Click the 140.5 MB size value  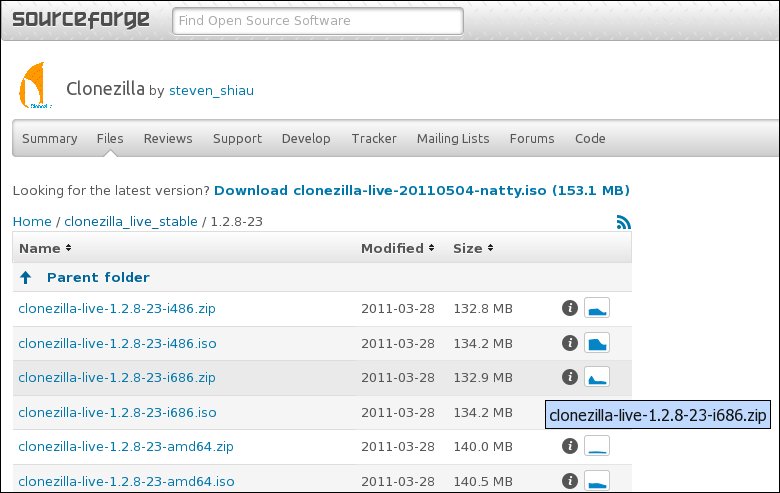[x=483, y=481]
